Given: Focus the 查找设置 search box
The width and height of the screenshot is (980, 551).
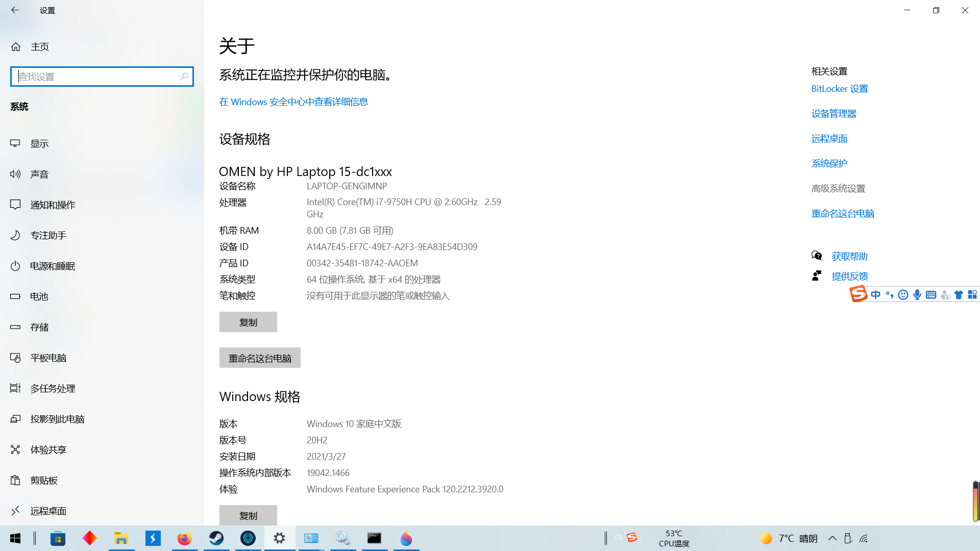Looking at the screenshot, I should click(102, 77).
